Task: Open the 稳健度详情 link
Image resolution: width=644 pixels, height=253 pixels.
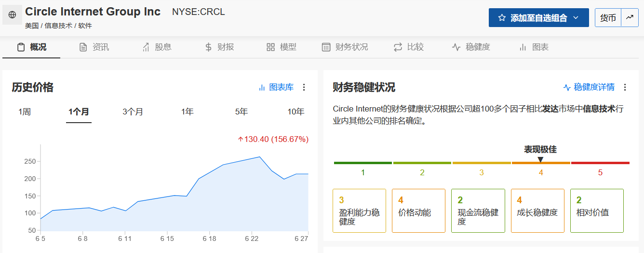Action: [x=589, y=87]
